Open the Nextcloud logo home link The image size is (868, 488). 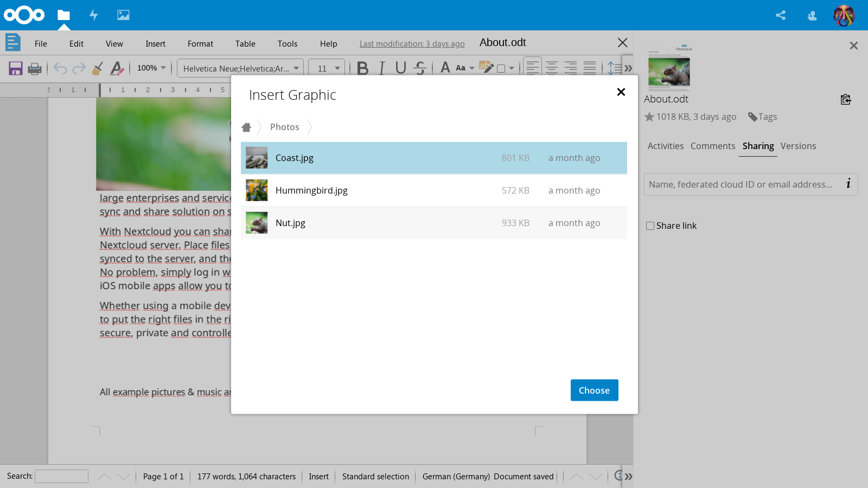coord(24,15)
